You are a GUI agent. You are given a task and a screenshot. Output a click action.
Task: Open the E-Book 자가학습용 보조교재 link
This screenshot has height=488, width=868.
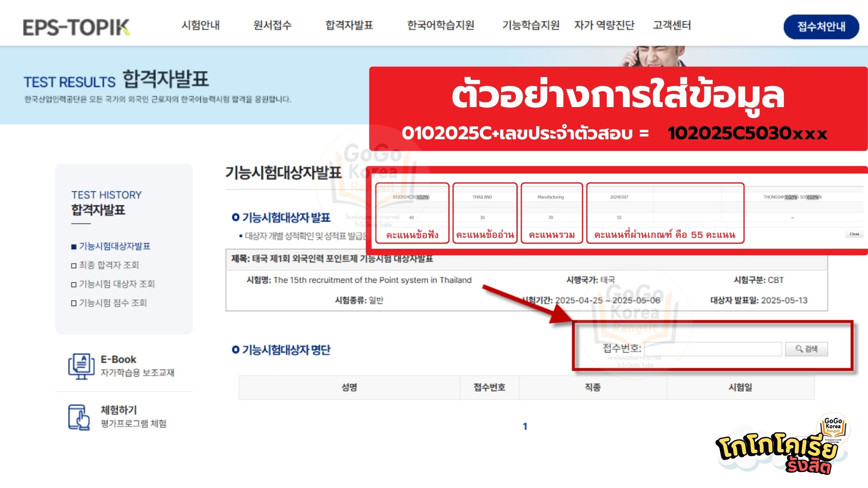coord(137,366)
